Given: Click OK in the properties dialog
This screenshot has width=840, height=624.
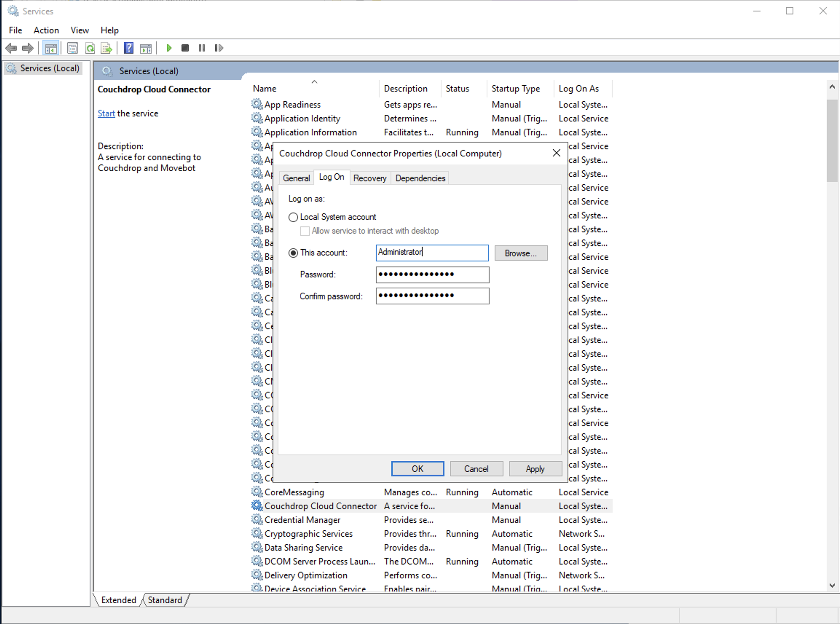Looking at the screenshot, I should 417,469.
